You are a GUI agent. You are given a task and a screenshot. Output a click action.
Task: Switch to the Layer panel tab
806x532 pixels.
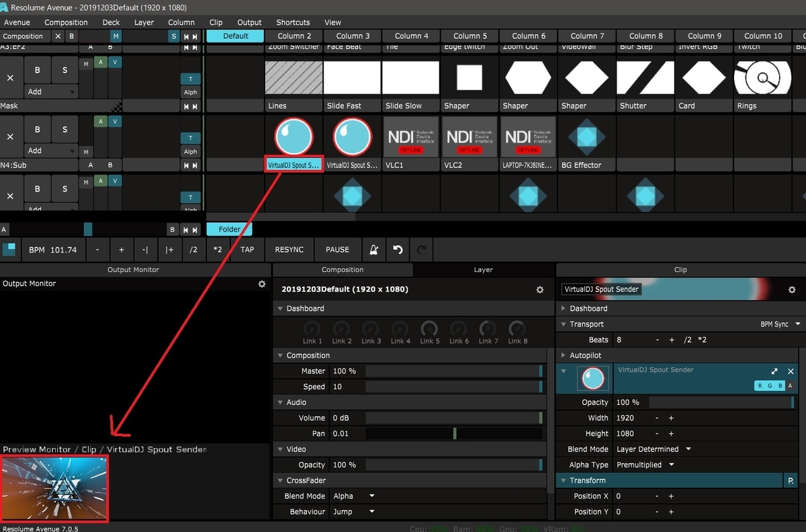483,270
